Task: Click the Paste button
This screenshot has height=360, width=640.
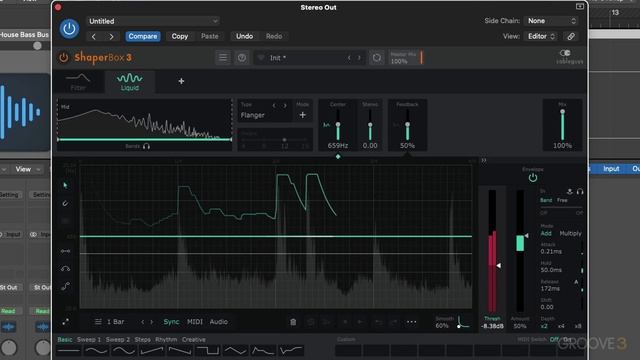Action: (x=209, y=36)
